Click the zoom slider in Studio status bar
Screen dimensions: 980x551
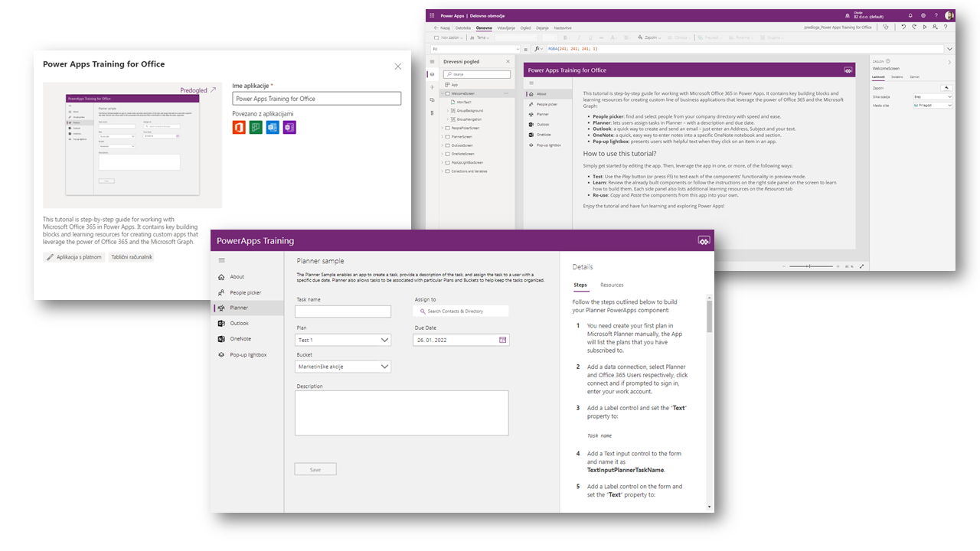[811, 266]
